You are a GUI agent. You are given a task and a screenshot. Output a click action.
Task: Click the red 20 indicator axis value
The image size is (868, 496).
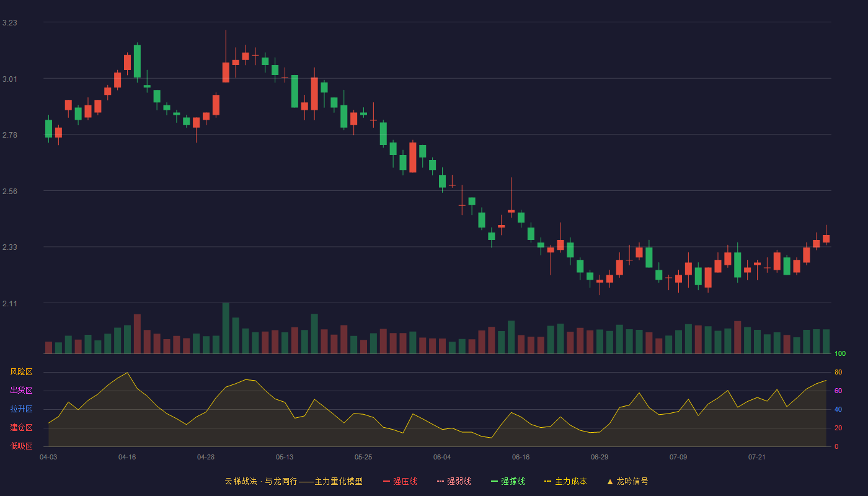[x=838, y=428]
